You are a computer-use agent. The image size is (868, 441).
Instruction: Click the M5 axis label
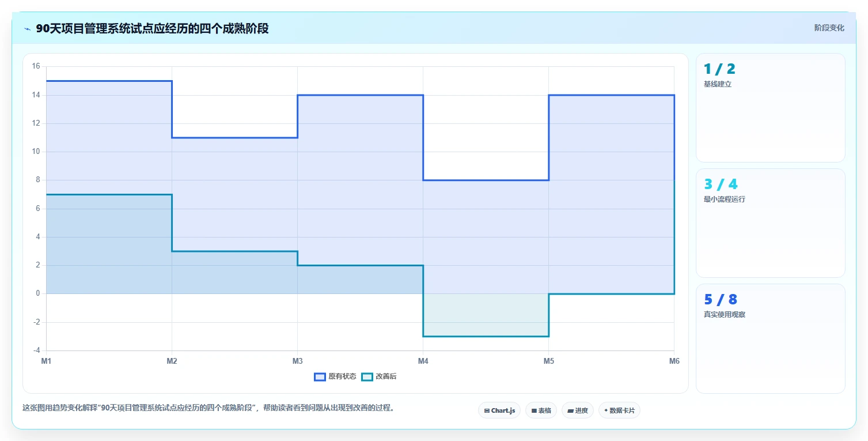pos(548,361)
